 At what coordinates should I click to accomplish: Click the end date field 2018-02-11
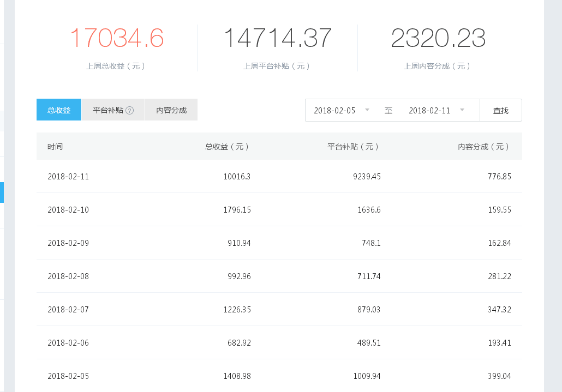point(429,110)
